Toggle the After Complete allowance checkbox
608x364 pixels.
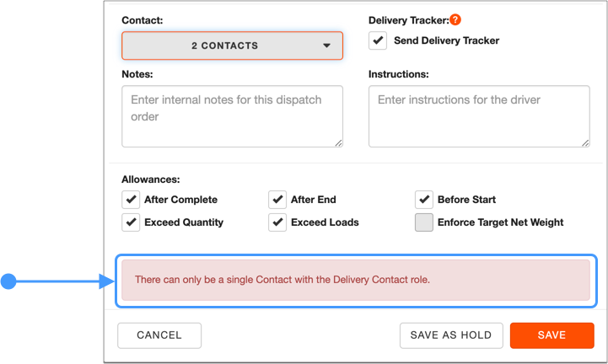[x=131, y=200]
